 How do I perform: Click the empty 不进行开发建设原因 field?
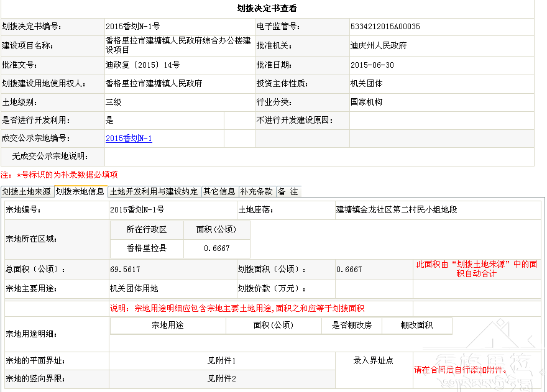(x=441, y=120)
